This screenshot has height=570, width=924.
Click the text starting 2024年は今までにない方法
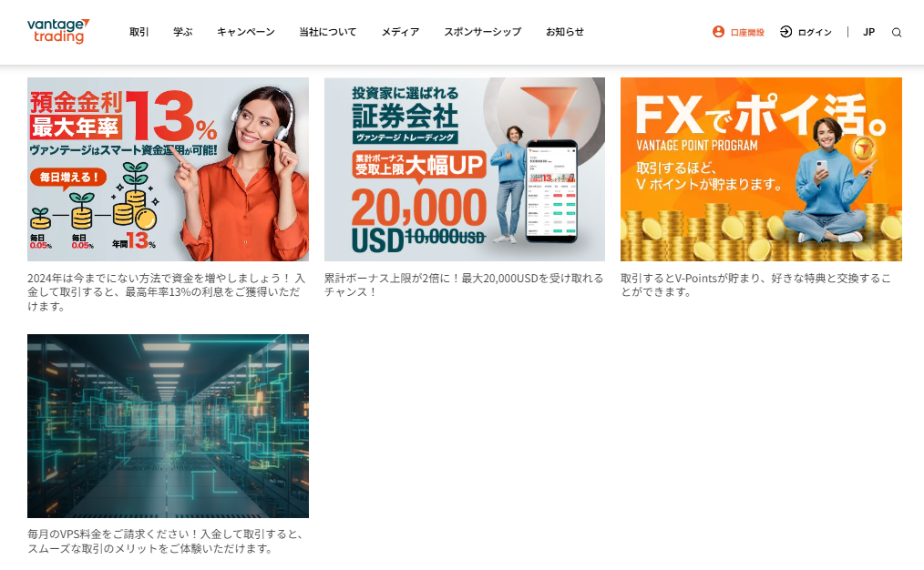tap(166, 292)
